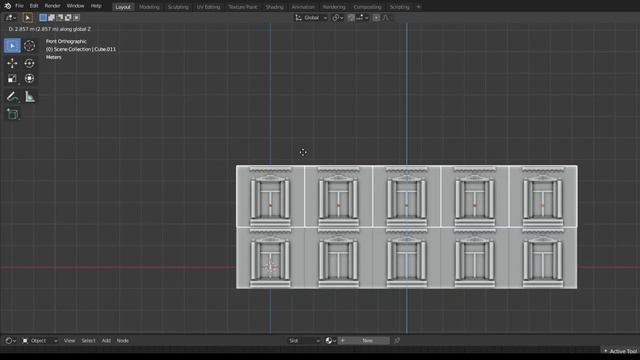Select the Select Box tool

click(x=12, y=46)
